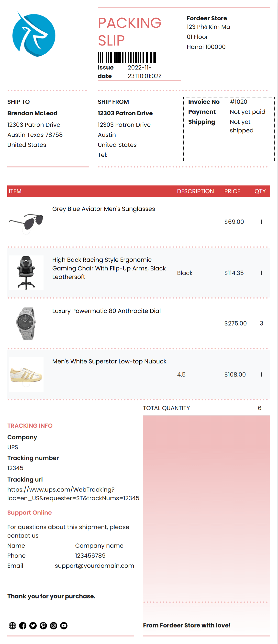The width and height of the screenshot is (278, 644).
Task: Open the YouTube social icon
Action: click(64, 625)
